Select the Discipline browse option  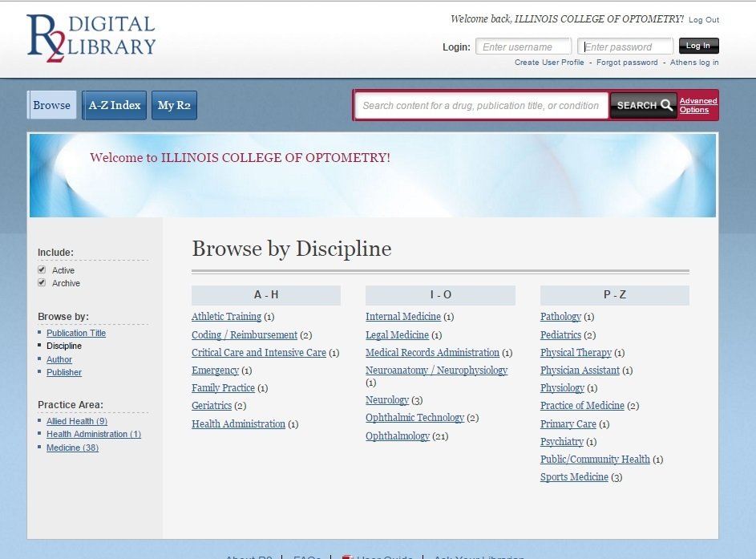click(x=64, y=346)
